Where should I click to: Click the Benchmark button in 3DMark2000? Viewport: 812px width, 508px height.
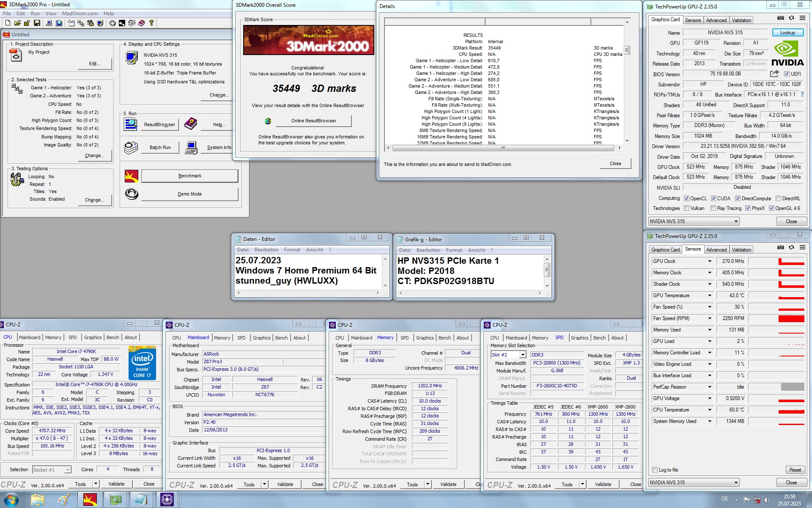click(189, 176)
